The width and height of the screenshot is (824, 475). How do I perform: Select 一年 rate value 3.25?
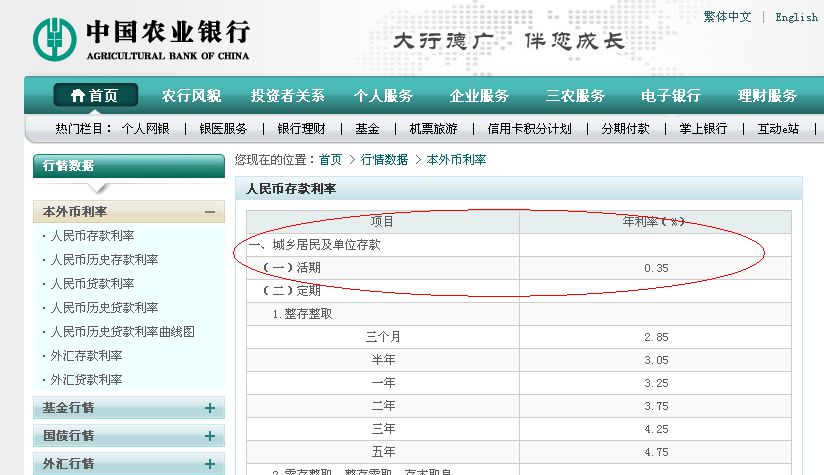coord(656,383)
